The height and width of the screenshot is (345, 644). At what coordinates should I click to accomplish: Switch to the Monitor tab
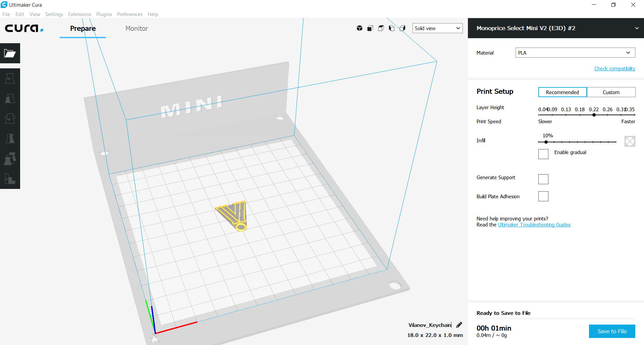click(137, 28)
